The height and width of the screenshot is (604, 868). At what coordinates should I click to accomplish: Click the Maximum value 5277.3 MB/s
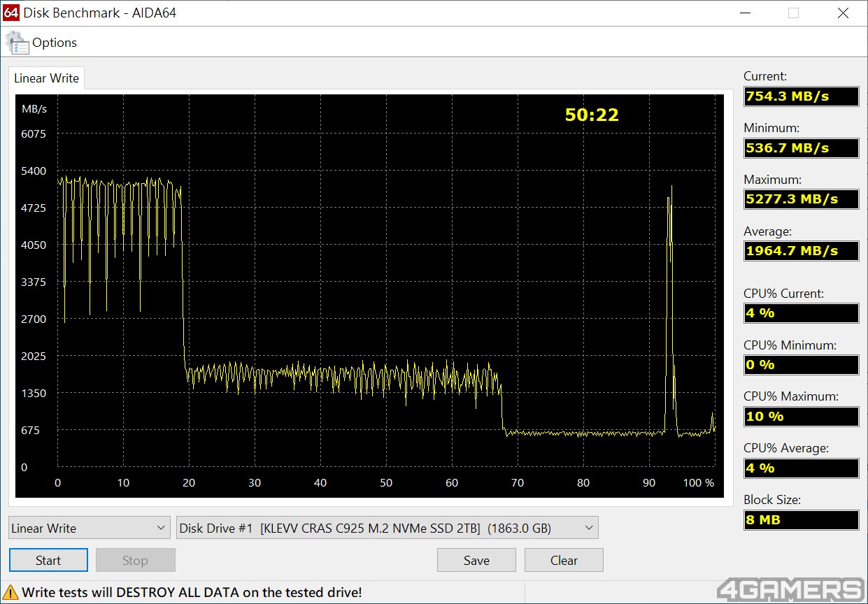801,199
